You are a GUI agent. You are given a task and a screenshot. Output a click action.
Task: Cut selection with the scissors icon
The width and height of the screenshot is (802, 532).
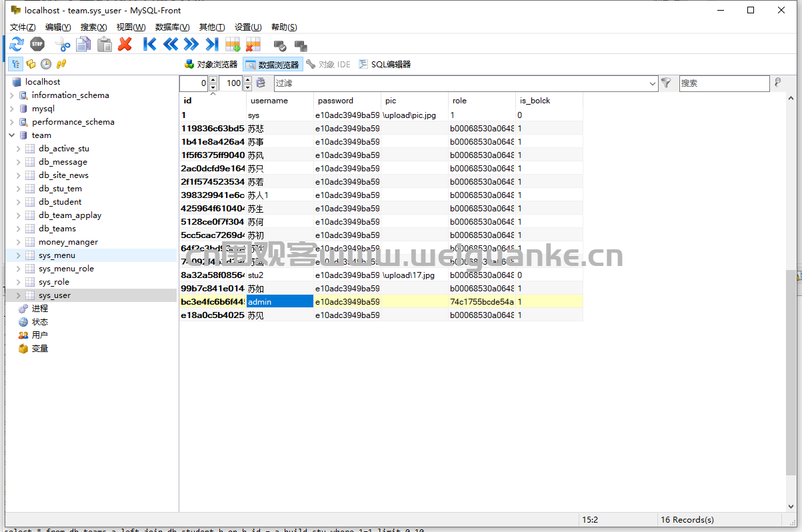pos(63,45)
